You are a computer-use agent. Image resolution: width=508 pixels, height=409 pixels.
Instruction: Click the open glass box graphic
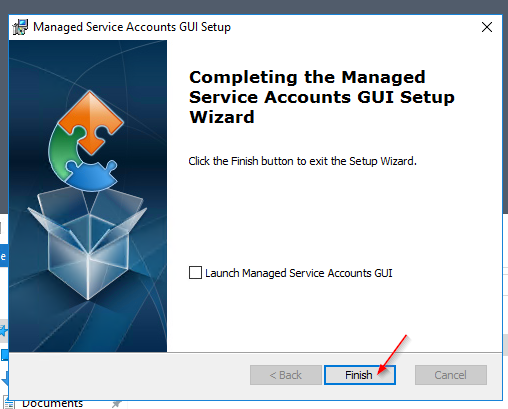coord(87,243)
